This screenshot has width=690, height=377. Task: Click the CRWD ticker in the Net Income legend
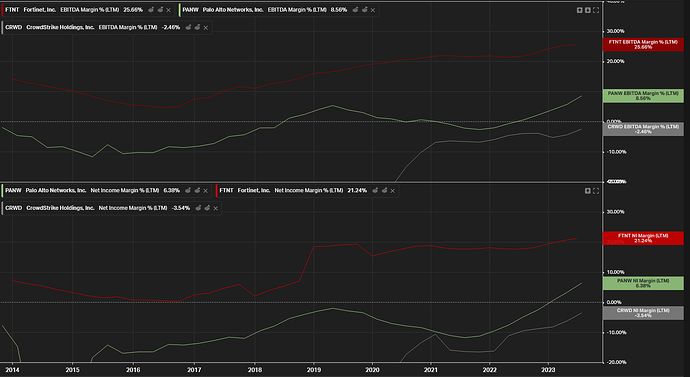point(14,208)
